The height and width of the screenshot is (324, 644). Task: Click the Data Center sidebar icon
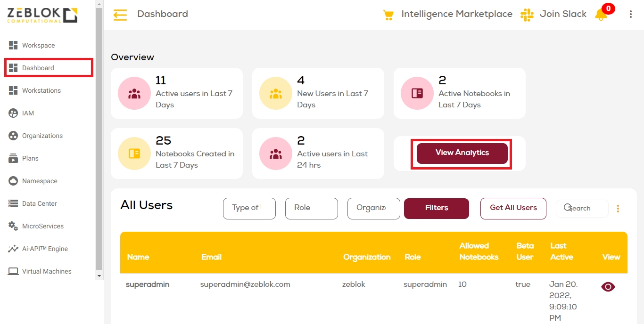point(13,203)
